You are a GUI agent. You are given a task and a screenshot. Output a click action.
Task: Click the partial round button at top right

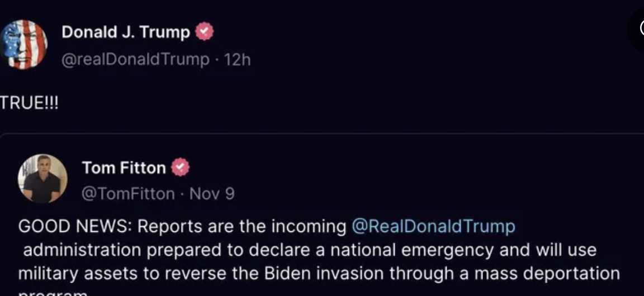636,28
